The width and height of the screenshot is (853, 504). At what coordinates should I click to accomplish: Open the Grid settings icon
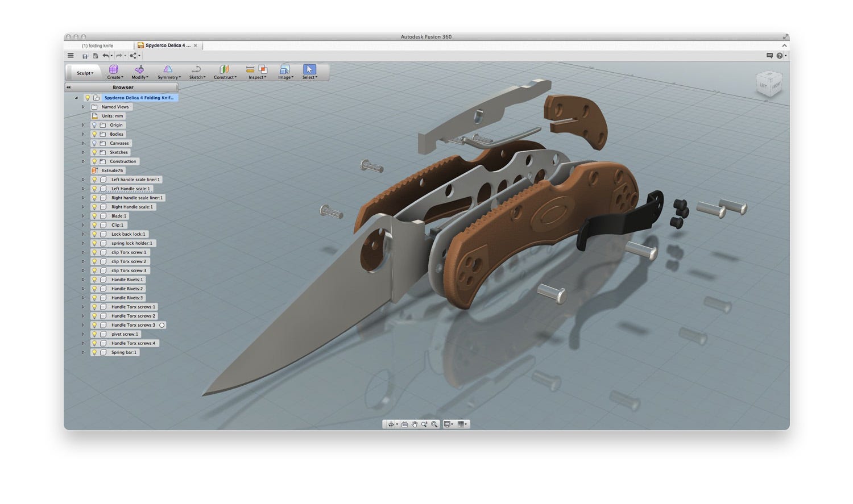461,424
